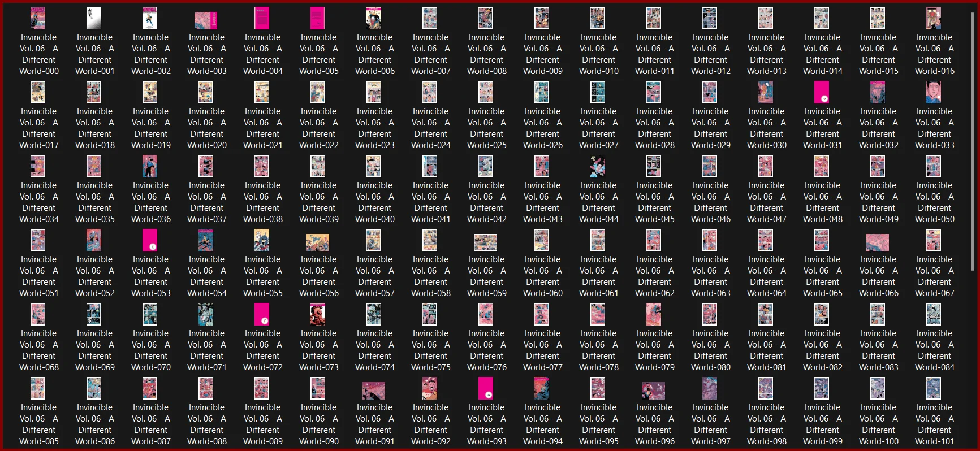Pick the World-094 file icon
This screenshot has height=451, width=980.
click(542, 388)
